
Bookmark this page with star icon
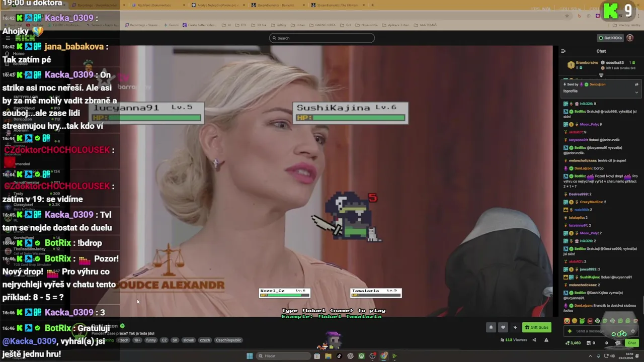[567, 16]
